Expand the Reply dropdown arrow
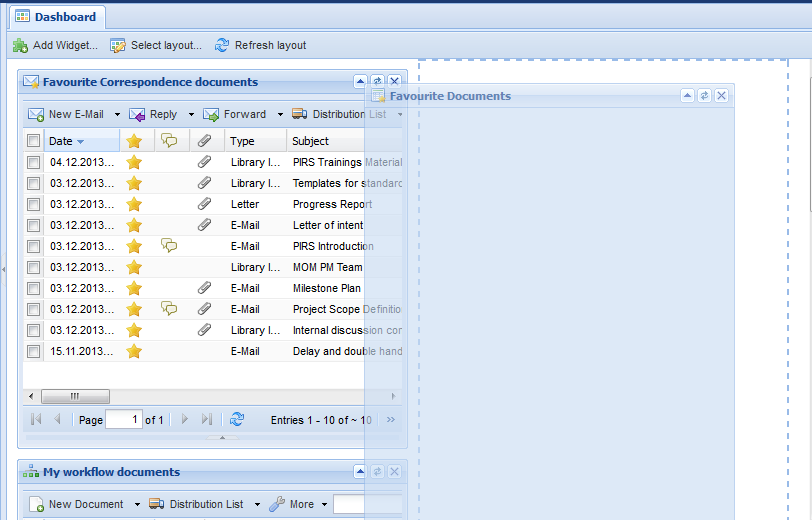 tap(191, 114)
